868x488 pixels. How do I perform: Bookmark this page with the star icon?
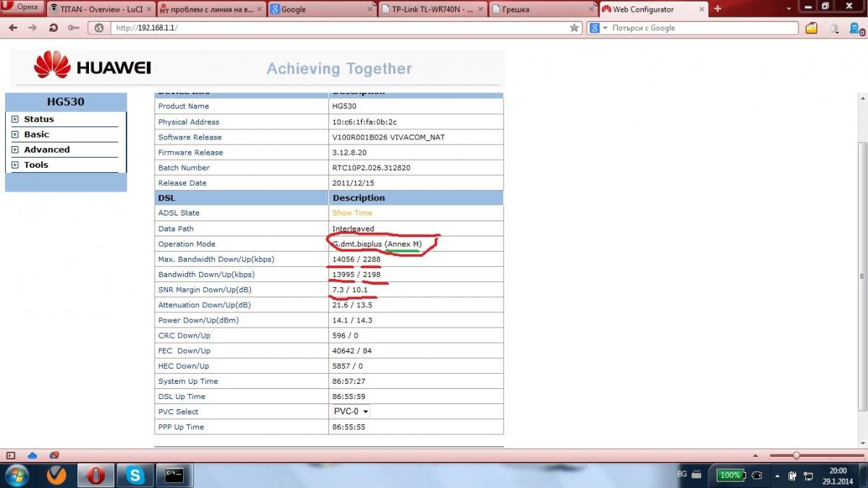point(574,27)
